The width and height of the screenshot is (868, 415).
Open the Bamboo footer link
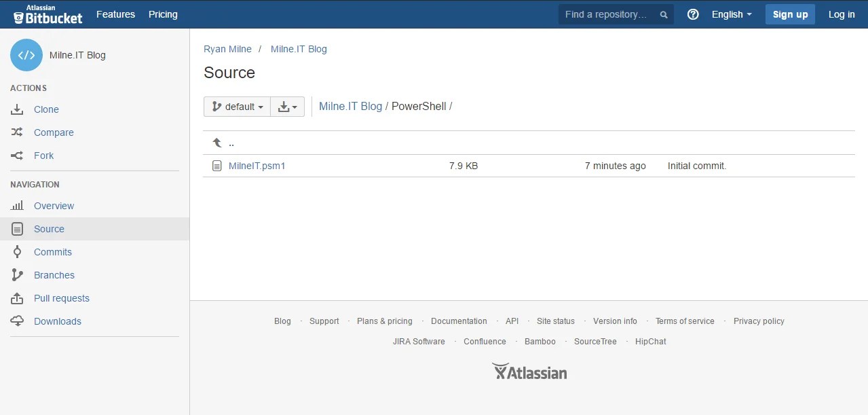coord(540,342)
